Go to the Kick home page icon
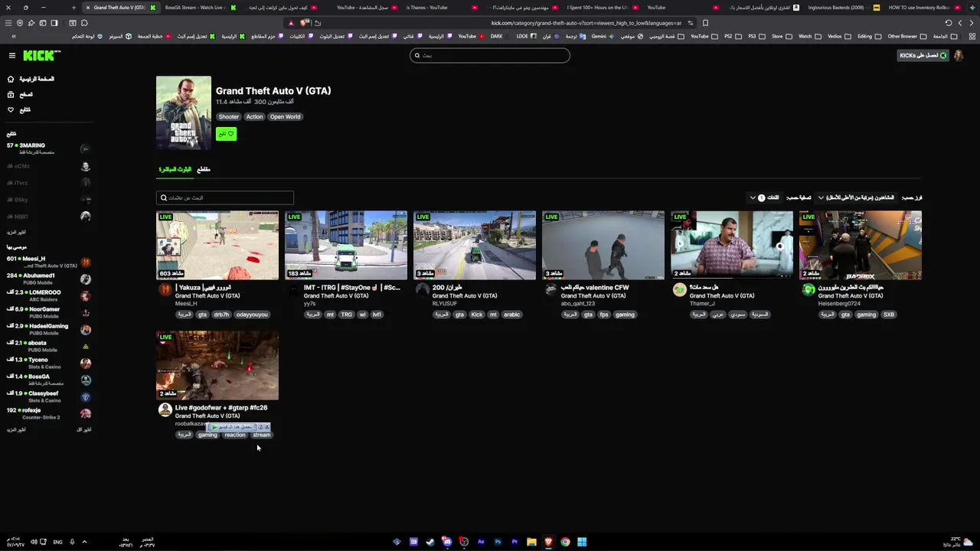This screenshot has width=980, height=551. tap(11, 79)
